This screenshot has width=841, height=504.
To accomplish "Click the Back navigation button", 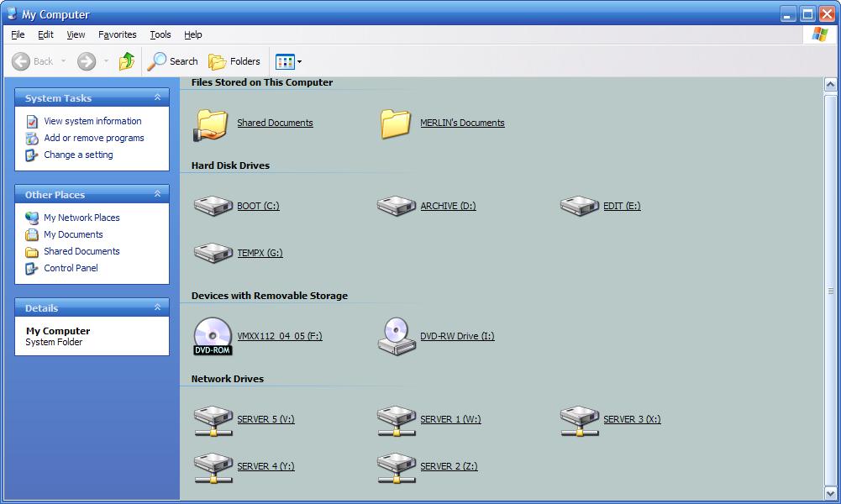I will click(x=32, y=61).
